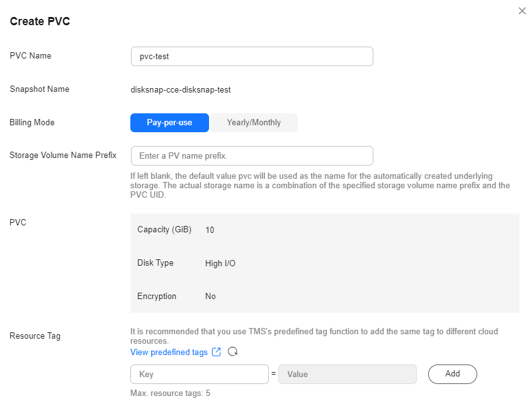
Task: Click the Disk Type value High I/O
Action: click(220, 263)
